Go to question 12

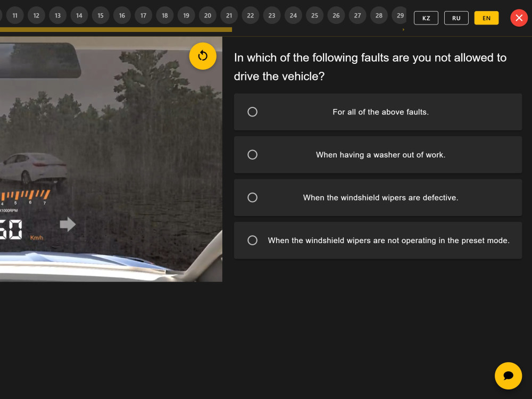pyautogui.click(x=36, y=15)
